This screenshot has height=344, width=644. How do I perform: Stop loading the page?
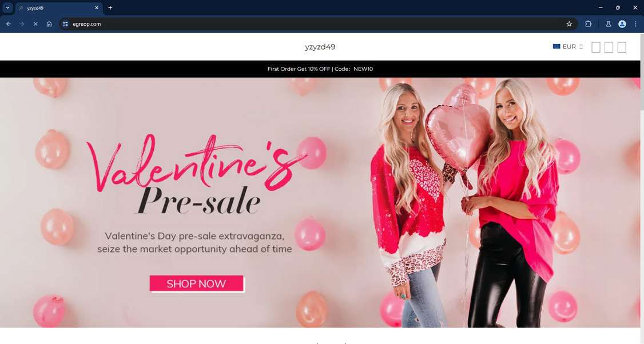(35, 24)
